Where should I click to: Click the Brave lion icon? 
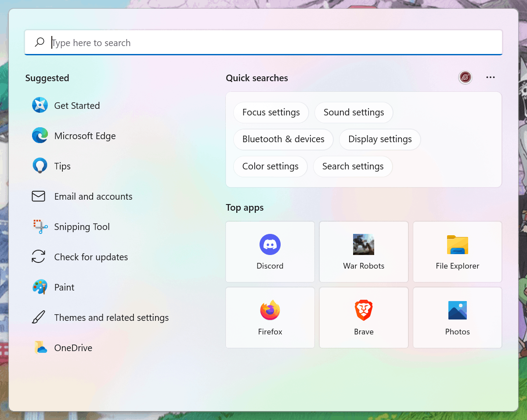(364, 310)
